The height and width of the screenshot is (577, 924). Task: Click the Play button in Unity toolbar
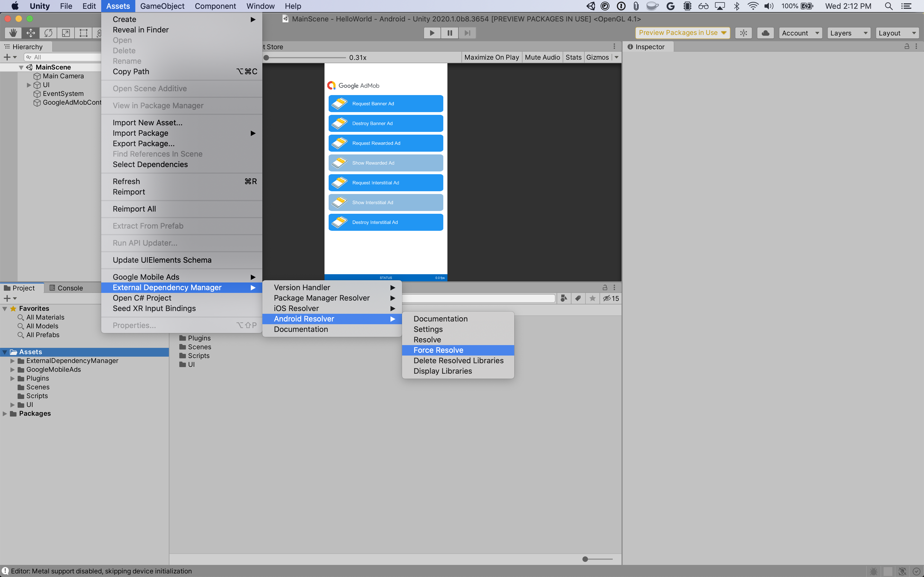(432, 33)
